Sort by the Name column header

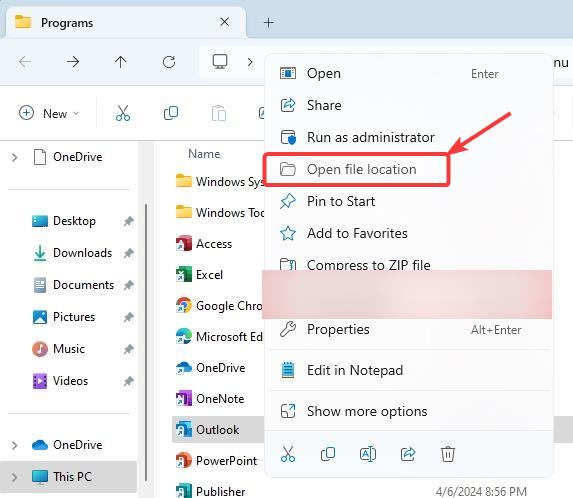(204, 154)
